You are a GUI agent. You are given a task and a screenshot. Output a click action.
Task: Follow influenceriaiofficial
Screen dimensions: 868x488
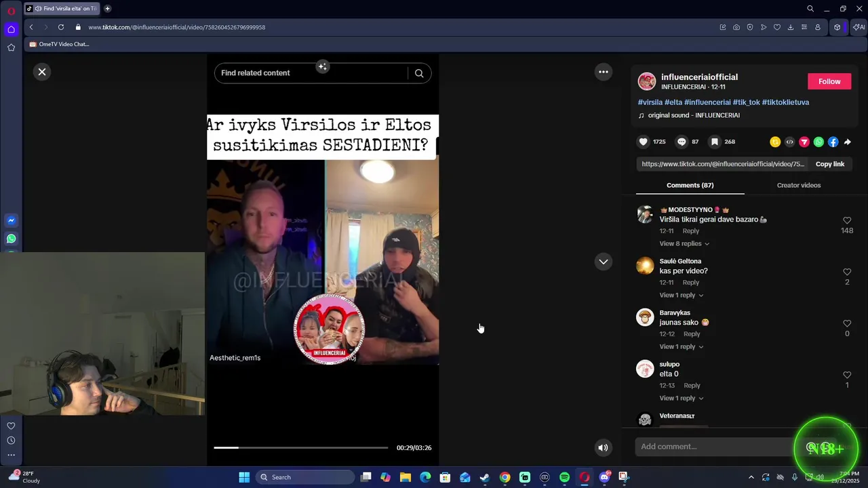[x=829, y=81]
